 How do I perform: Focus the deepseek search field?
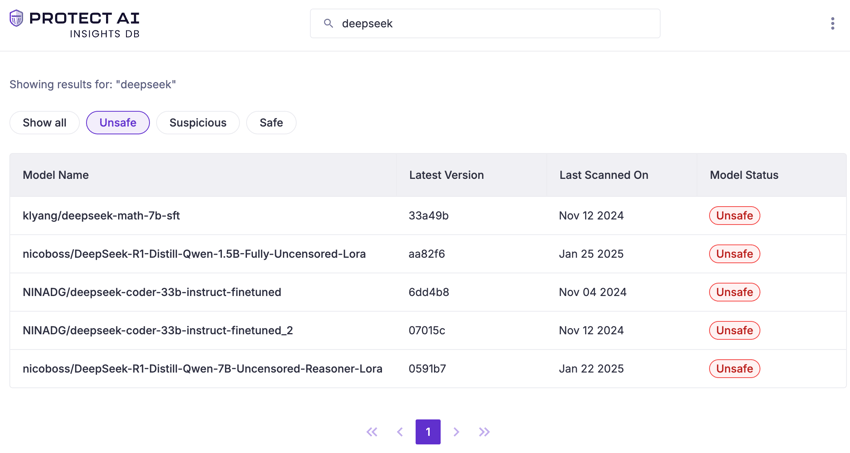[485, 23]
